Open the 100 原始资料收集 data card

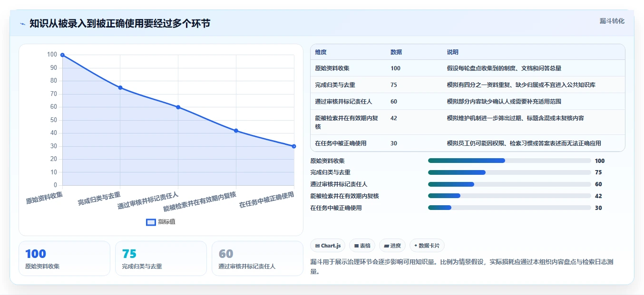click(64, 258)
